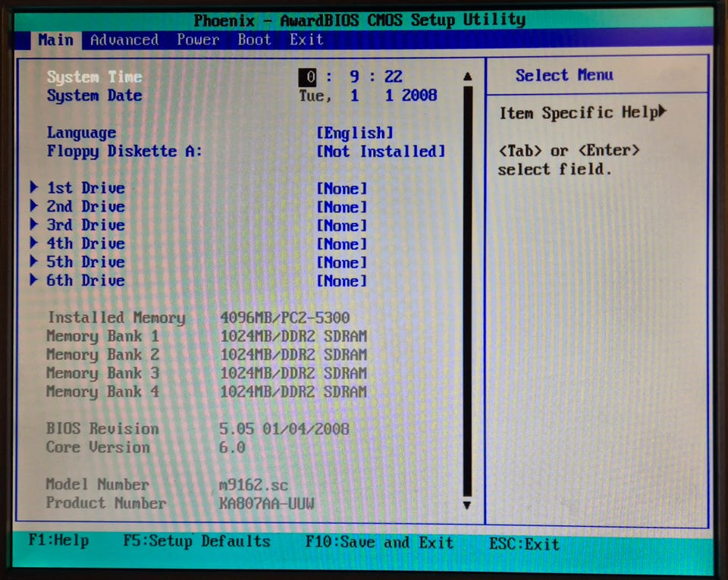728x580 pixels.
Task: Select the 4th Drive [None] value
Action: (x=342, y=244)
